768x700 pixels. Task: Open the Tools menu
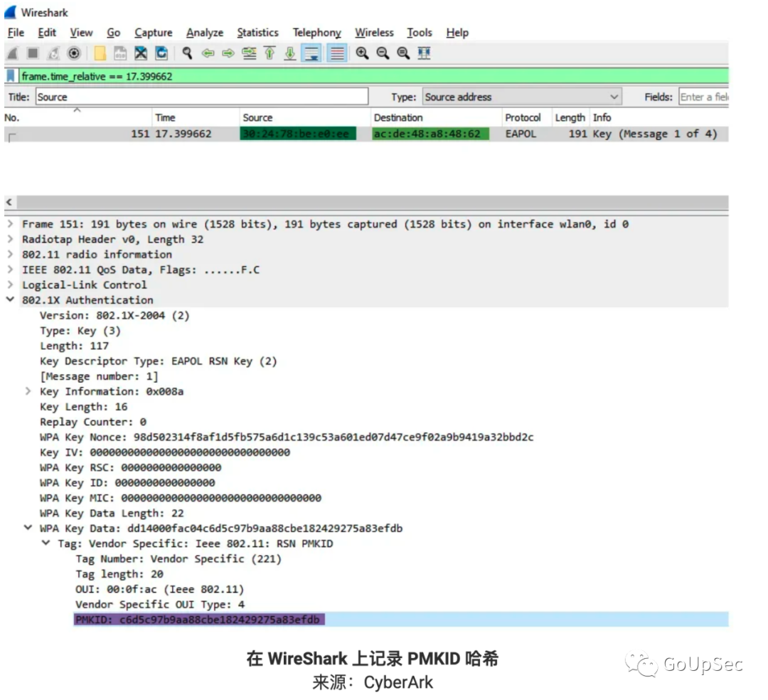click(420, 32)
